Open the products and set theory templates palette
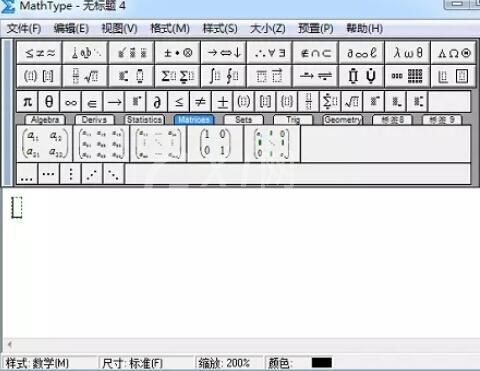This screenshot has height=371, width=480. pyautogui.click(x=362, y=76)
